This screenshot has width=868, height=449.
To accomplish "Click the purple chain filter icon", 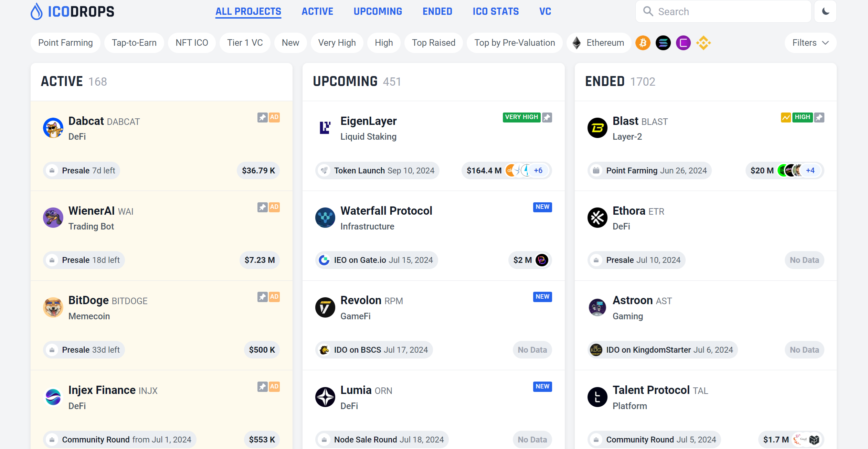I will (682, 42).
